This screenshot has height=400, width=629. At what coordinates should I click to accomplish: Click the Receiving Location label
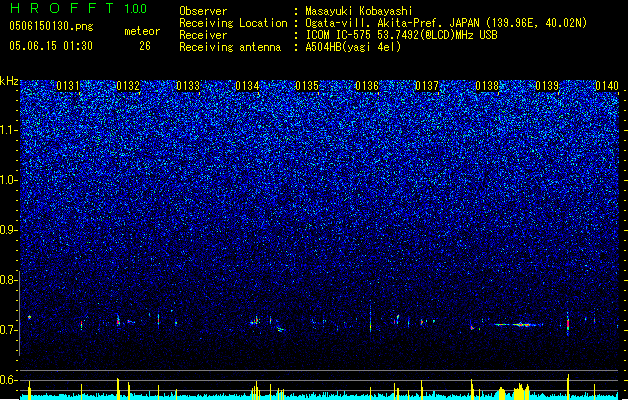click(233, 23)
